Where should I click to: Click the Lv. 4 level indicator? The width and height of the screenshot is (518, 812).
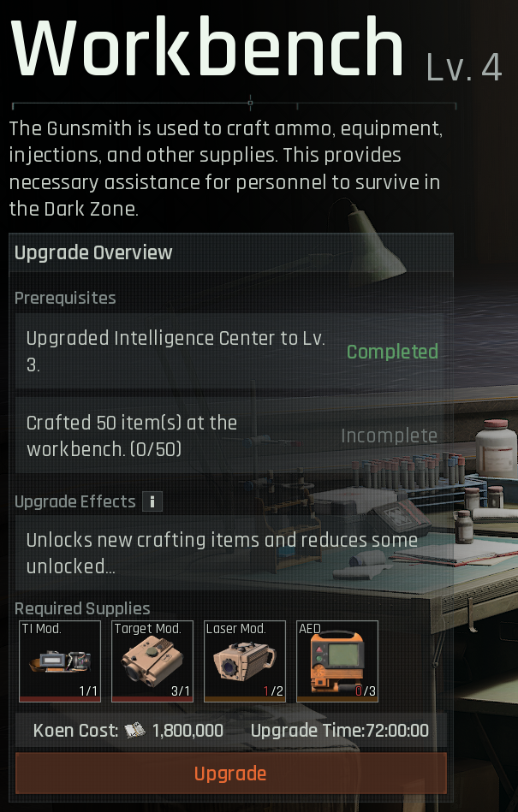[x=464, y=68]
